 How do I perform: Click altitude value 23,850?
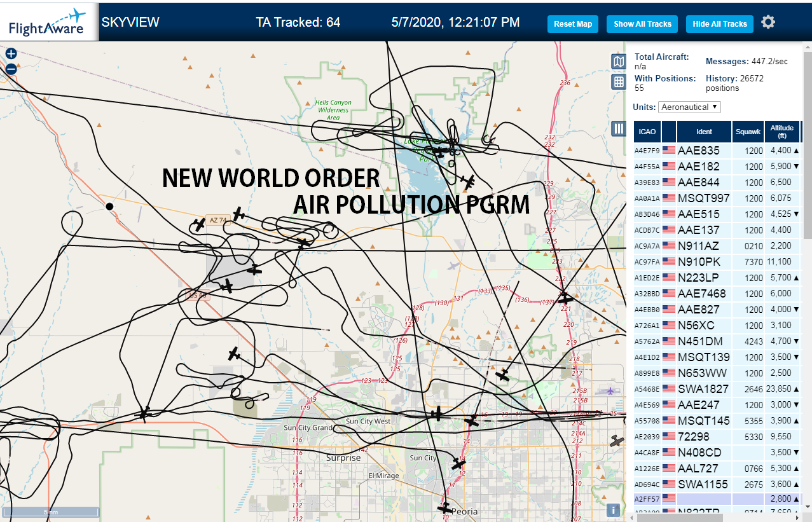(780, 389)
